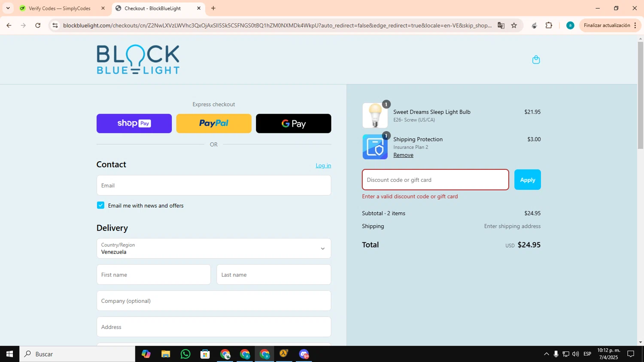Click Finalizar actualización button
644x362 pixels.
click(x=607, y=25)
